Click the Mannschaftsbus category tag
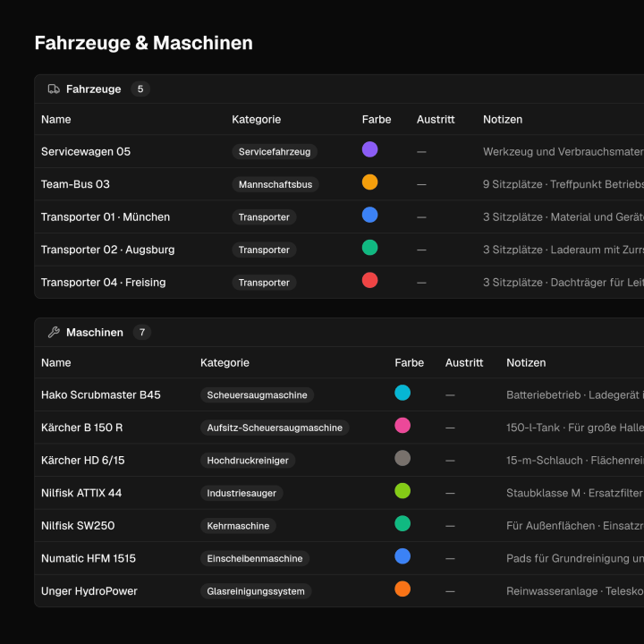Screen dimensions: 644x644 pos(275,184)
